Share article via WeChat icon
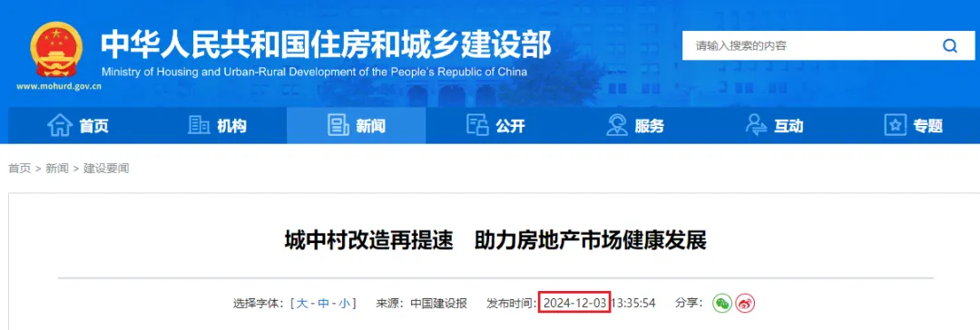The image size is (980, 330). pyautogui.click(x=722, y=304)
